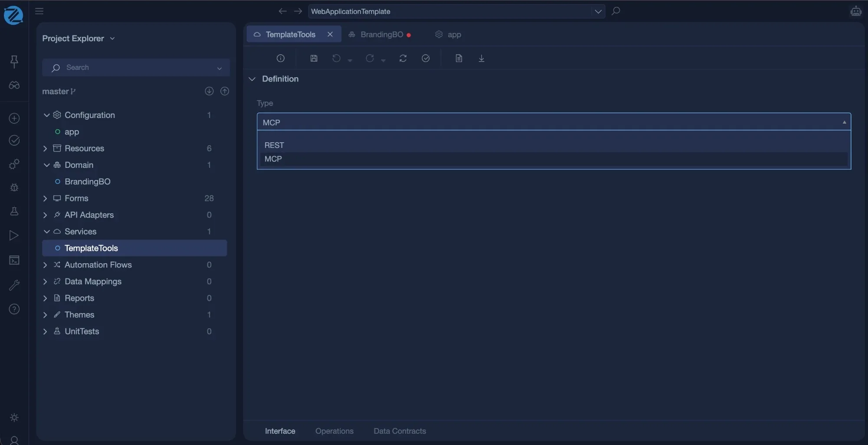Select MCP option in the dropdown list
The image size is (868, 445).
(554, 159)
